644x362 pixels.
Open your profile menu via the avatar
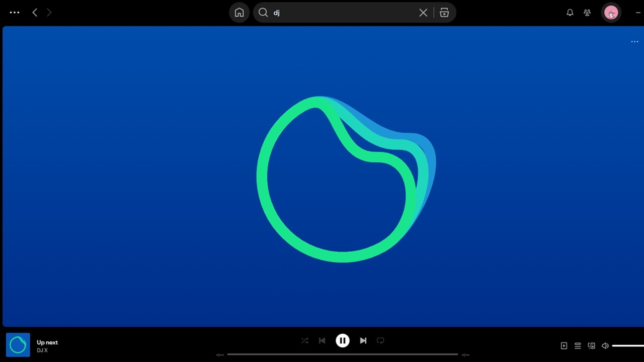(611, 13)
